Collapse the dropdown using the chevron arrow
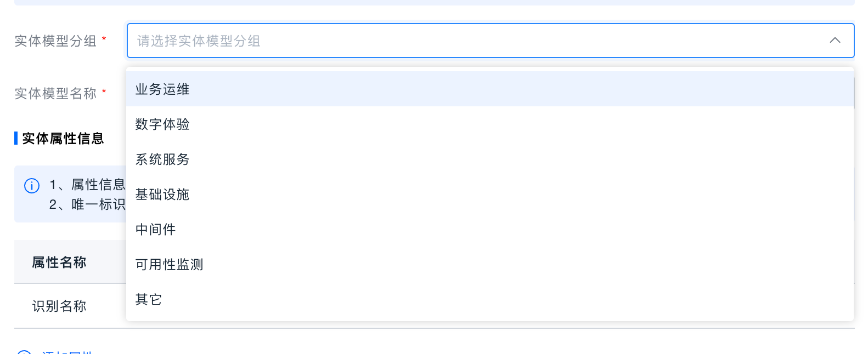 [835, 41]
